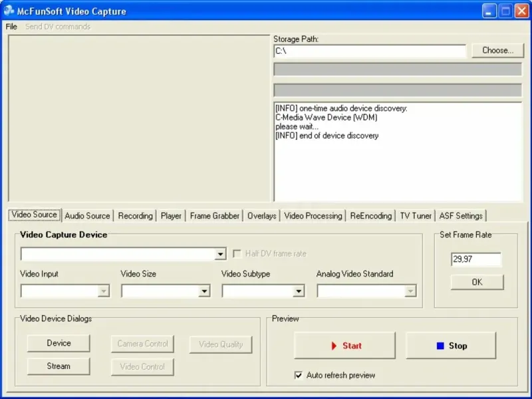
Task: Open the TV Tuner tab
Action: point(416,215)
